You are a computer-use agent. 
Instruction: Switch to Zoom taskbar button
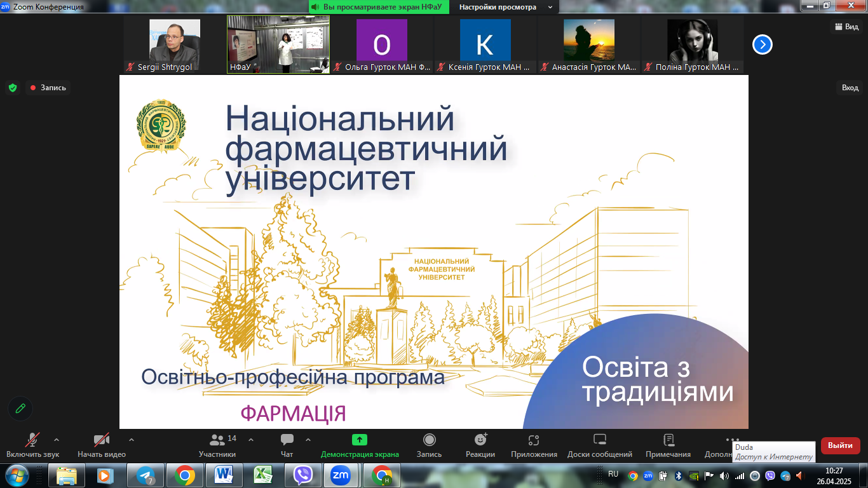pos(341,475)
